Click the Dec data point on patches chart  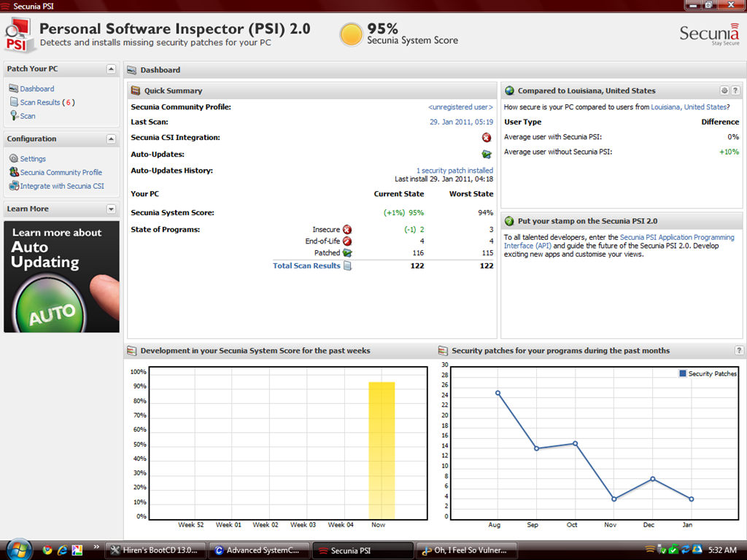[x=653, y=479]
